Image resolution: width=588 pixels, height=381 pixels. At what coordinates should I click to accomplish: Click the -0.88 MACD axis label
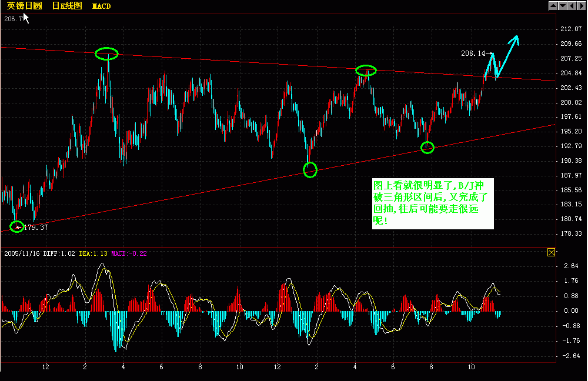pos(570,326)
